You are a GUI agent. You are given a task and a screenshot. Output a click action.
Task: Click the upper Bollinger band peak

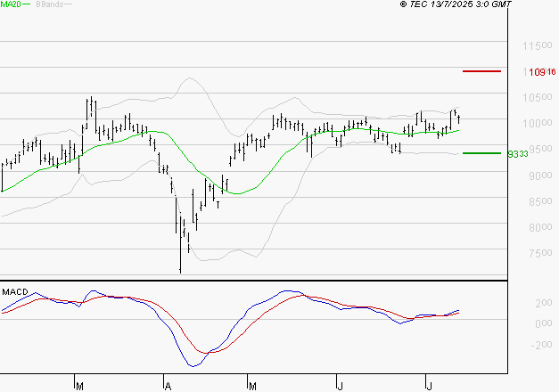[x=190, y=78]
